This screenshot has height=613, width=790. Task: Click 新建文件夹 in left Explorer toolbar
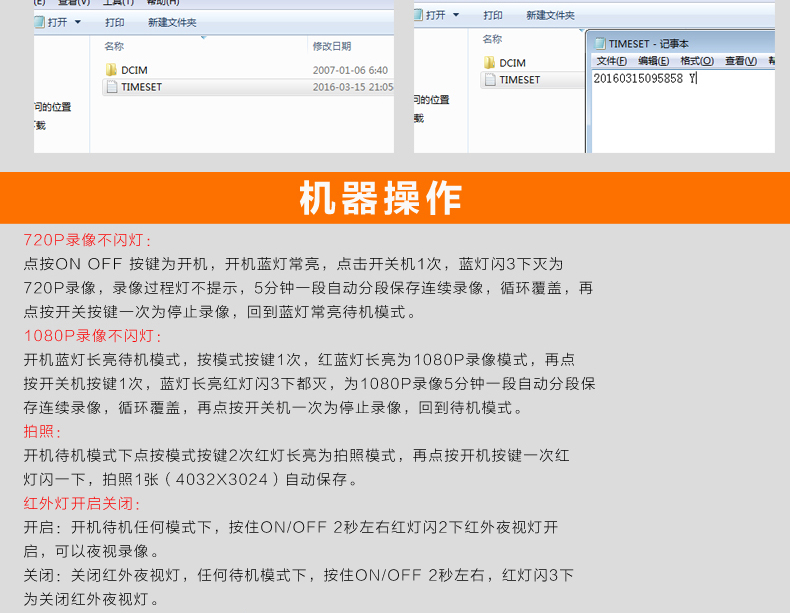[x=172, y=23]
